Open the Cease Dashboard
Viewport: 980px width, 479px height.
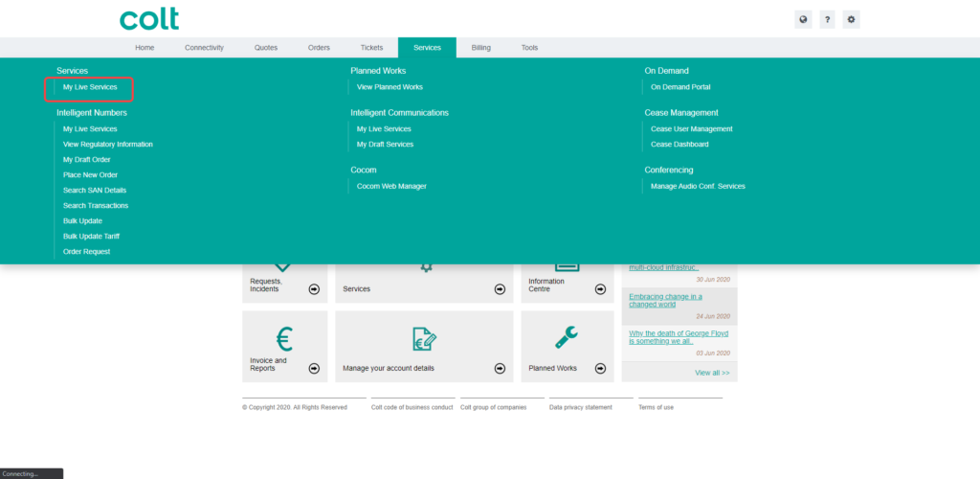pos(679,145)
